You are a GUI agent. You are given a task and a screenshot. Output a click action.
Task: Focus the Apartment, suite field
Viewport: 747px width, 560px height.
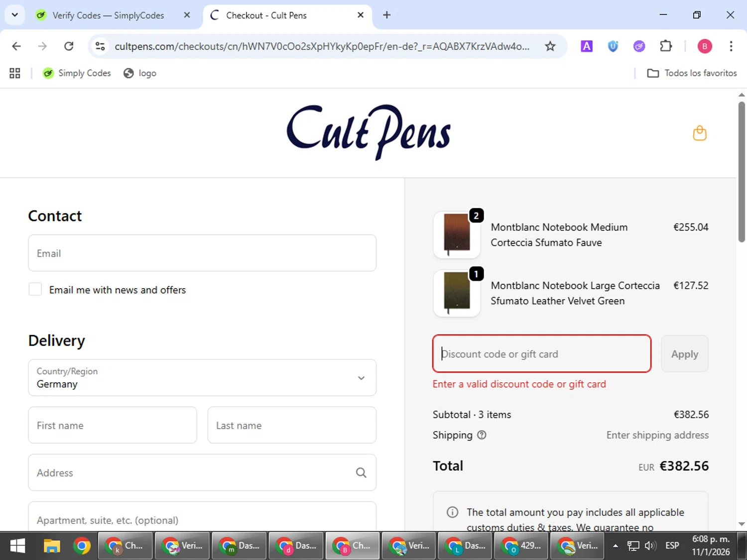tap(202, 517)
